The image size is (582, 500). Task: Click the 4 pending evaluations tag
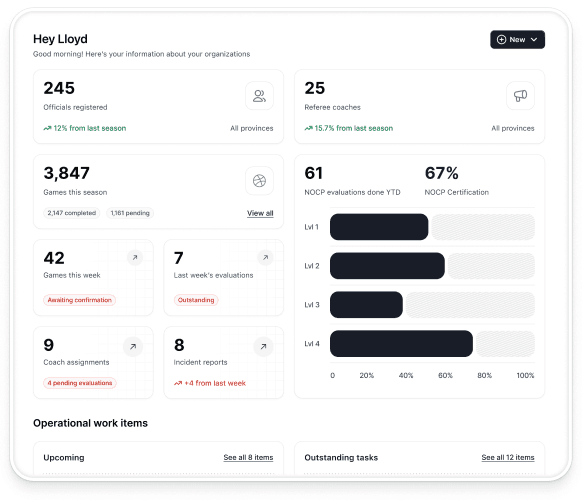point(80,383)
